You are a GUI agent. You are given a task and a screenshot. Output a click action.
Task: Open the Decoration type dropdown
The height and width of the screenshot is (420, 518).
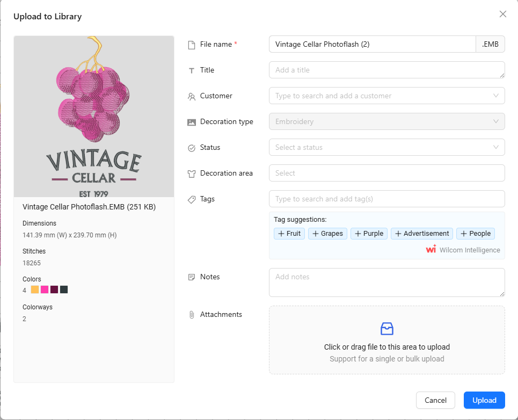tap(386, 121)
